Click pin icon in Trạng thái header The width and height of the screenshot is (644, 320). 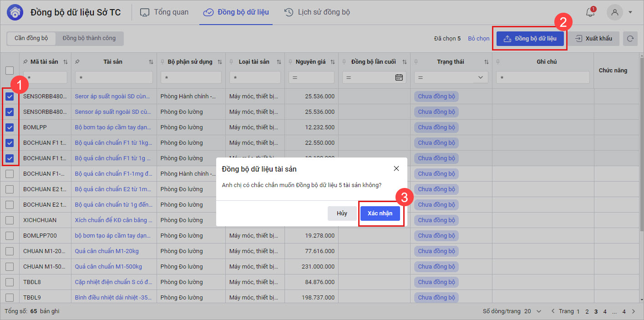point(417,61)
